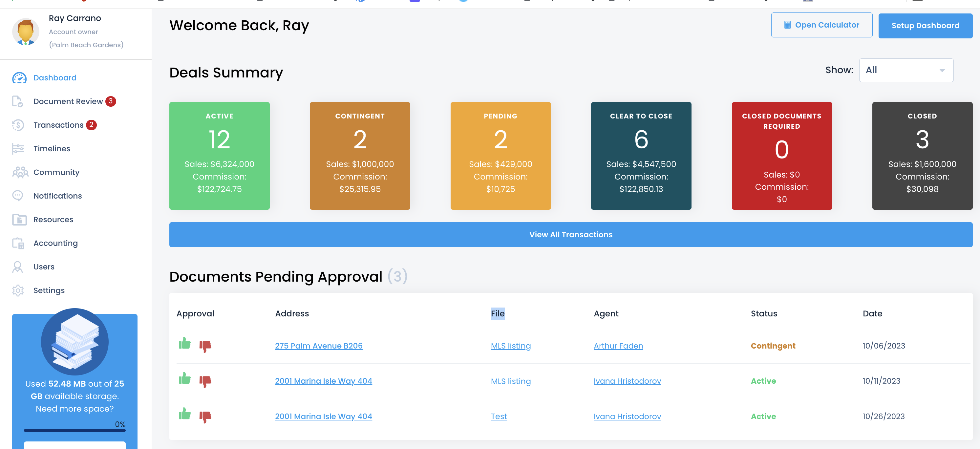Screen dimensions: 980x449
Task: Click the Notifications chat bubble icon
Action: point(17,196)
